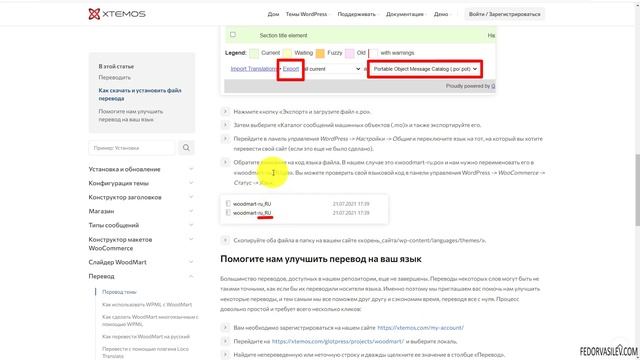Click the Waiting legend color swatch
Screen dimensions: 640x360
pyautogui.click(x=287, y=53)
